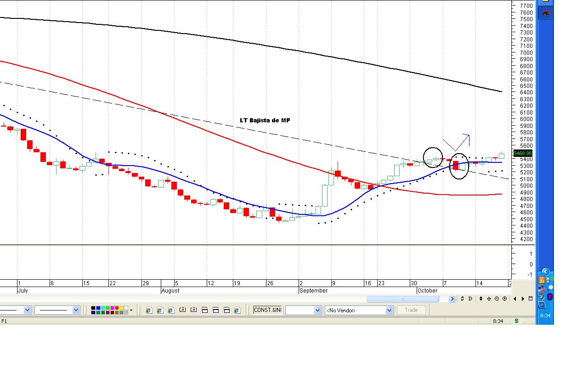The image size is (588, 368).
Task: Click the horizontal chart scrollbar thumb
Action: pos(402,299)
